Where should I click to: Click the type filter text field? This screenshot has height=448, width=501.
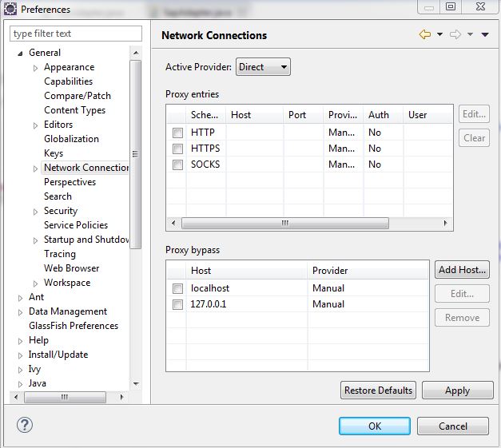(76, 34)
